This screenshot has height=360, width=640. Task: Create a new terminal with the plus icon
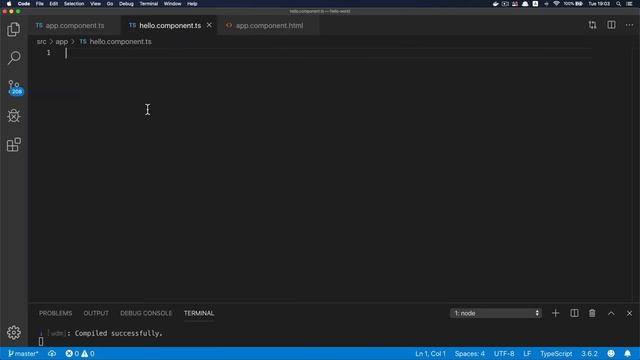tap(556, 313)
